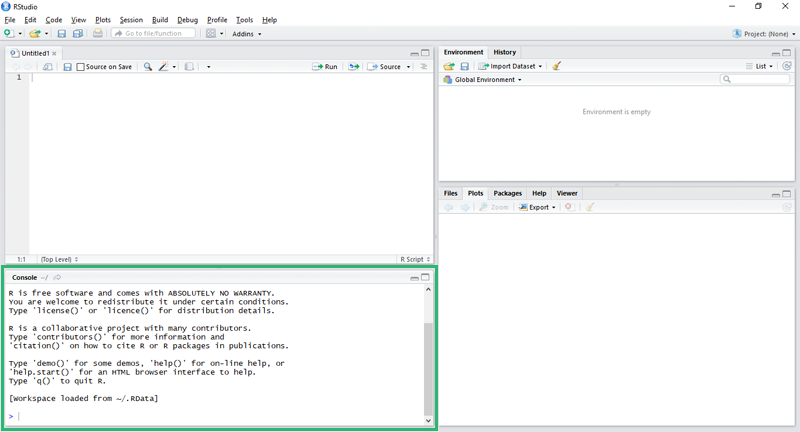Click the console View current directory arrow icon
800x432 pixels.
pyautogui.click(x=57, y=277)
